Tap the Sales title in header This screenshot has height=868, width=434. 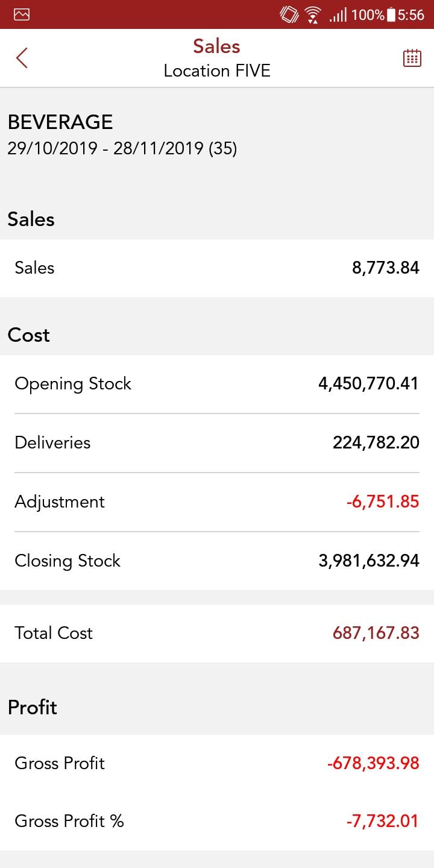pyautogui.click(x=217, y=46)
